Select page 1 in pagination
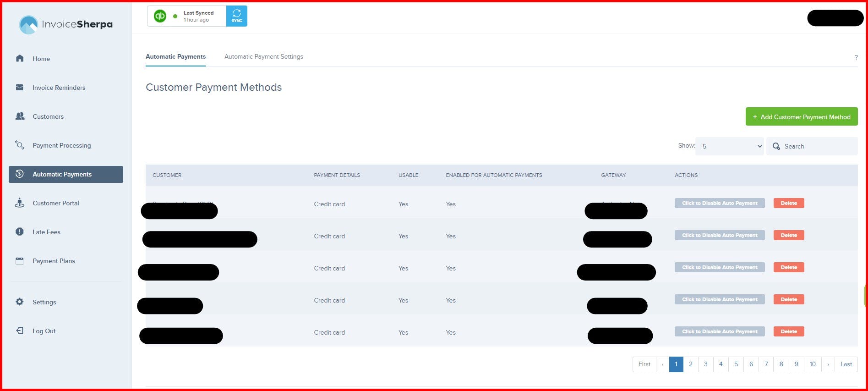The height and width of the screenshot is (391, 868). pos(676,364)
